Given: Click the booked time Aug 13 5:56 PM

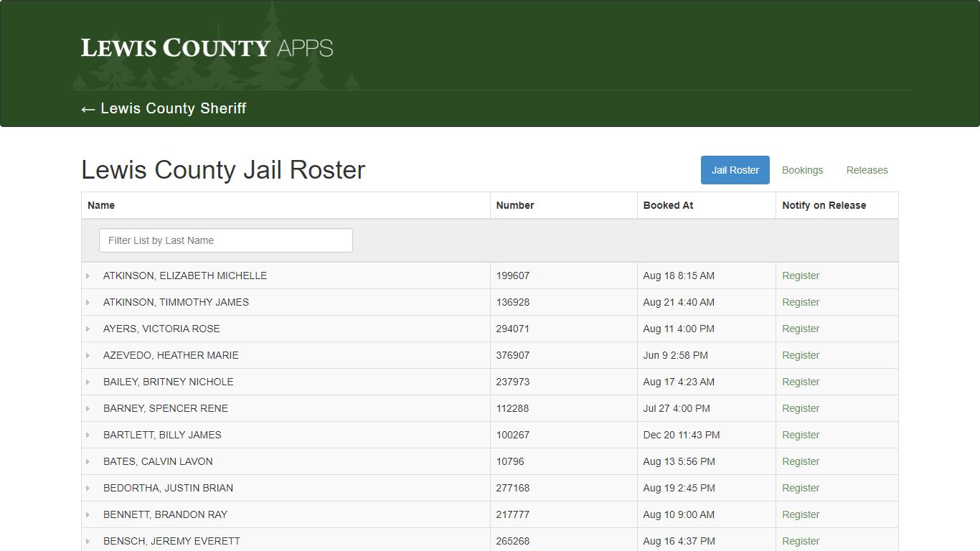Looking at the screenshot, I should (679, 461).
